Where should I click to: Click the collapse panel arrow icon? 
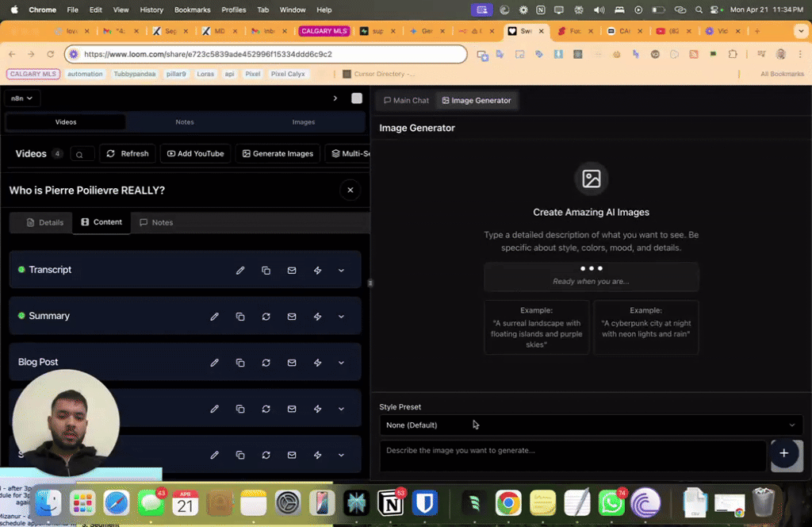[335, 98]
